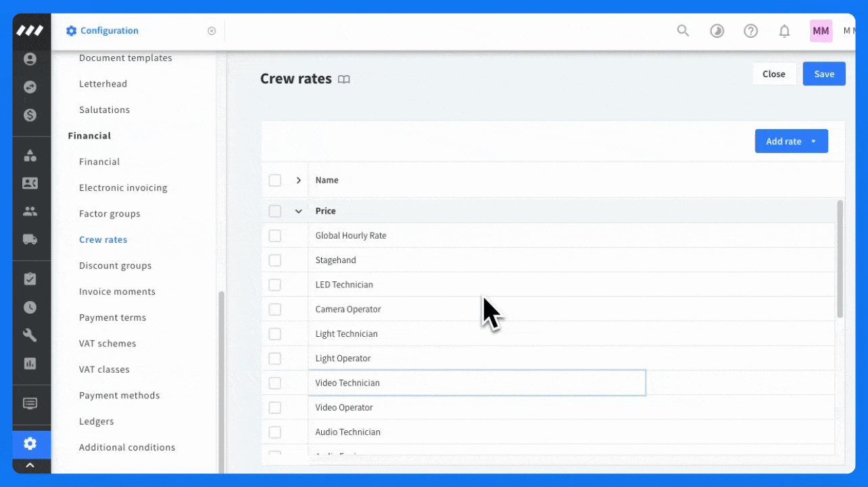Click the timer clock icon in header
The height and width of the screenshot is (487, 868).
[x=717, y=30]
